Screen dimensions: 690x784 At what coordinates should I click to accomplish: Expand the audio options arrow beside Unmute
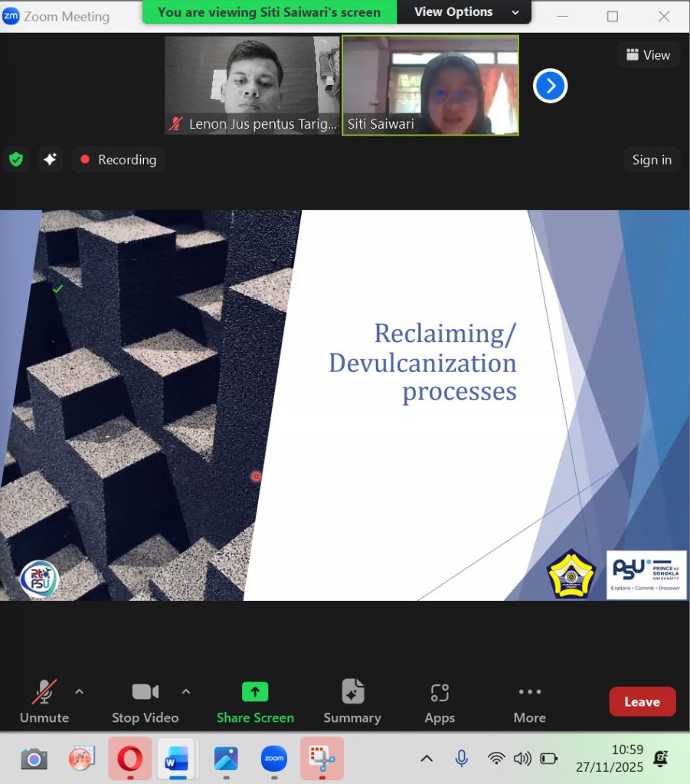click(x=79, y=691)
